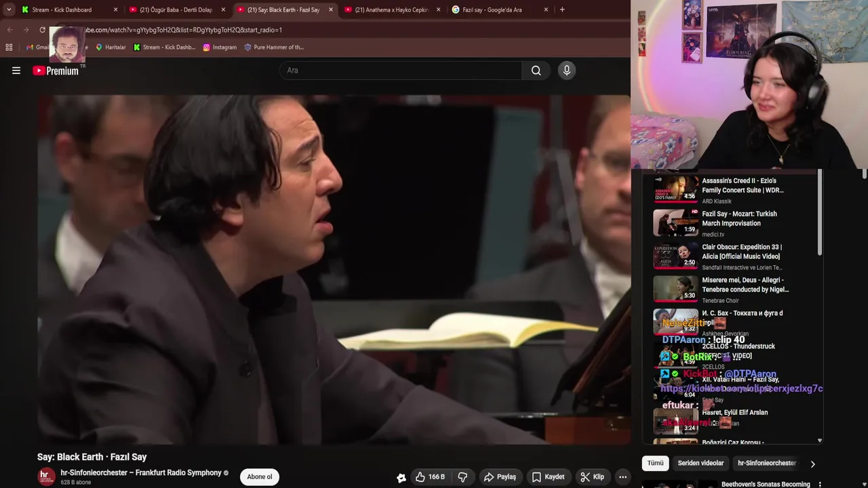Image resolution: width=868 pixels, height=488 pixels.
Task: Click the Premium gem icon beside like
Action: pos(401,478)
